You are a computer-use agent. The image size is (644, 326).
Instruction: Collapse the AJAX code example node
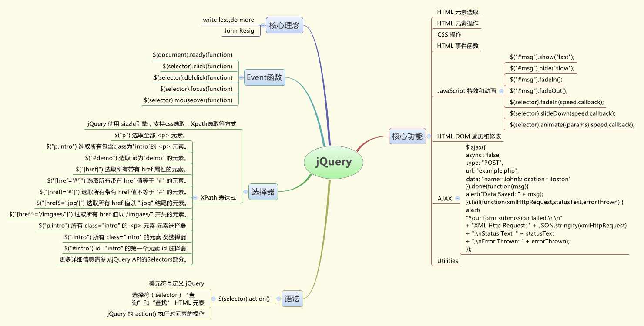pyautogui.click(x=456, y=198)
